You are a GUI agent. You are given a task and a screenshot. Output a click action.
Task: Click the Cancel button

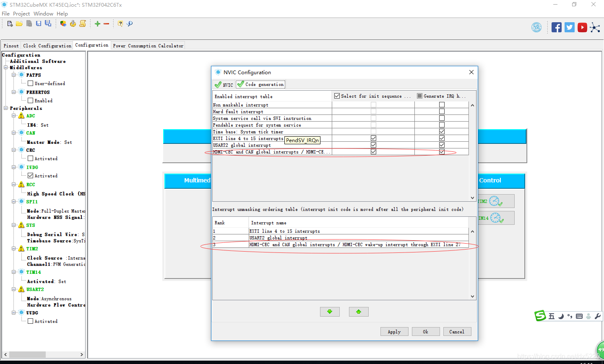coord(457,332)
